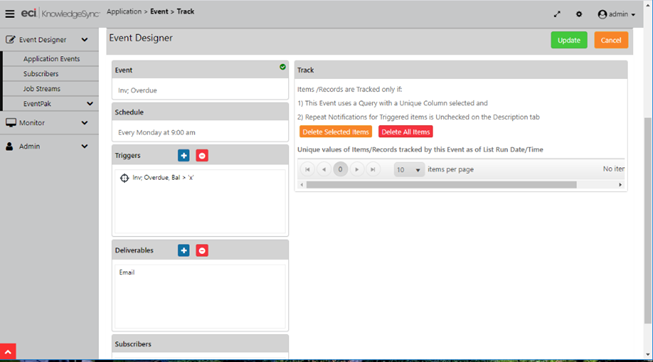Click the 'Inv; Overdue' event name
Image resolution: width=653 pixels, height=362 pixels.
[137, 90]
